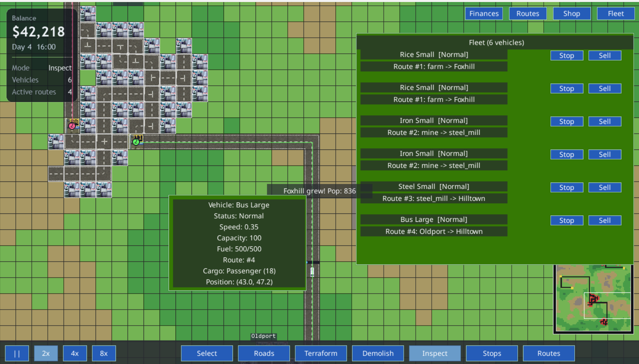Stop the first Rice Small vehicle
This screenshot has height=364, width=639.
[567, 56]
